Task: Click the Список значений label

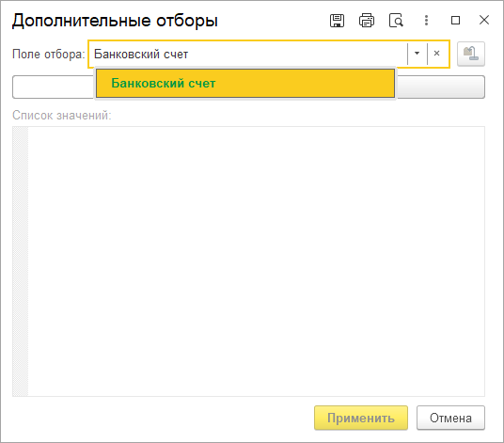Action: point(62,115)
